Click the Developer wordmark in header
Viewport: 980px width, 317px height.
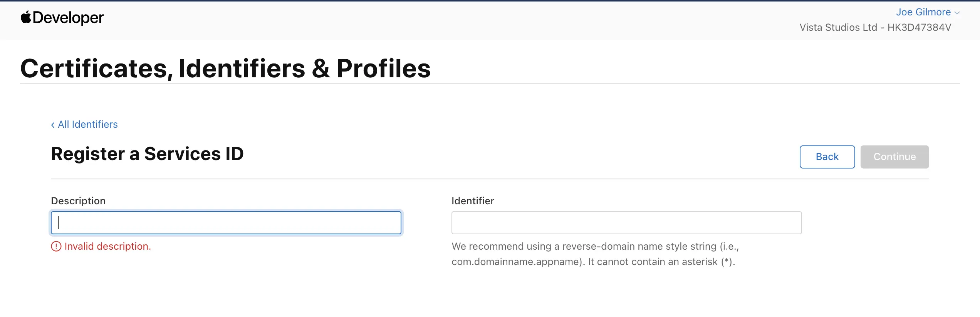[68, 18]
